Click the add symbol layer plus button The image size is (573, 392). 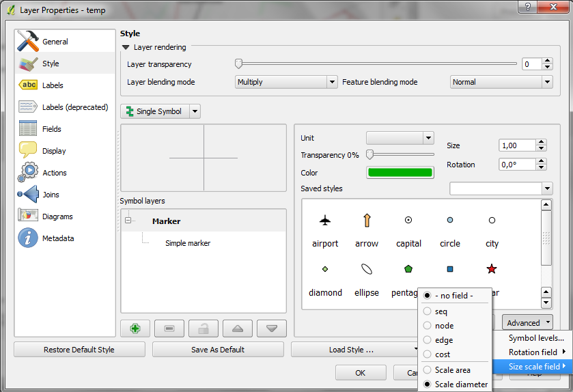coord(135,328)
